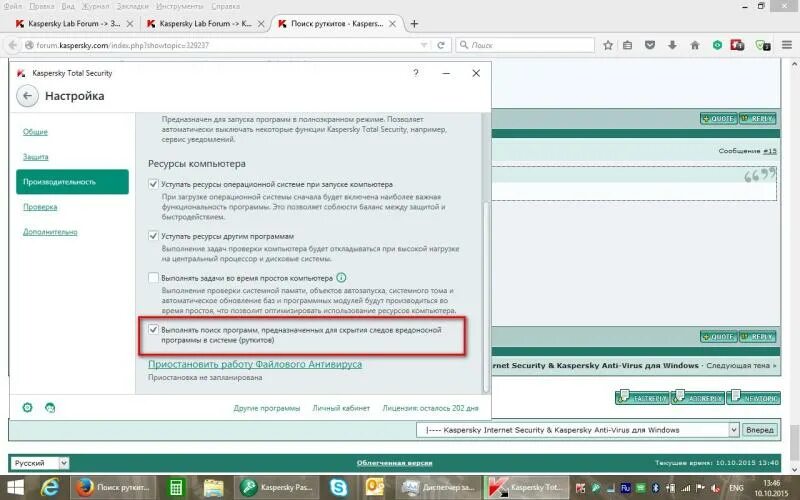This screenshot has width=800, height=500.
Task: Click red Kaspersky extension icon in toolbar
Action: pyautogui.click(x=737, y=45)
